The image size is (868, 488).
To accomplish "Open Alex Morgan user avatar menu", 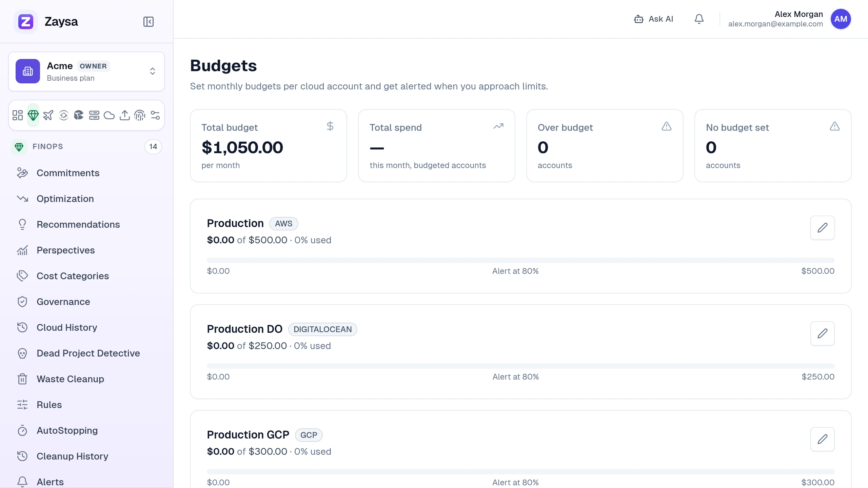I will tap(841, 19).
